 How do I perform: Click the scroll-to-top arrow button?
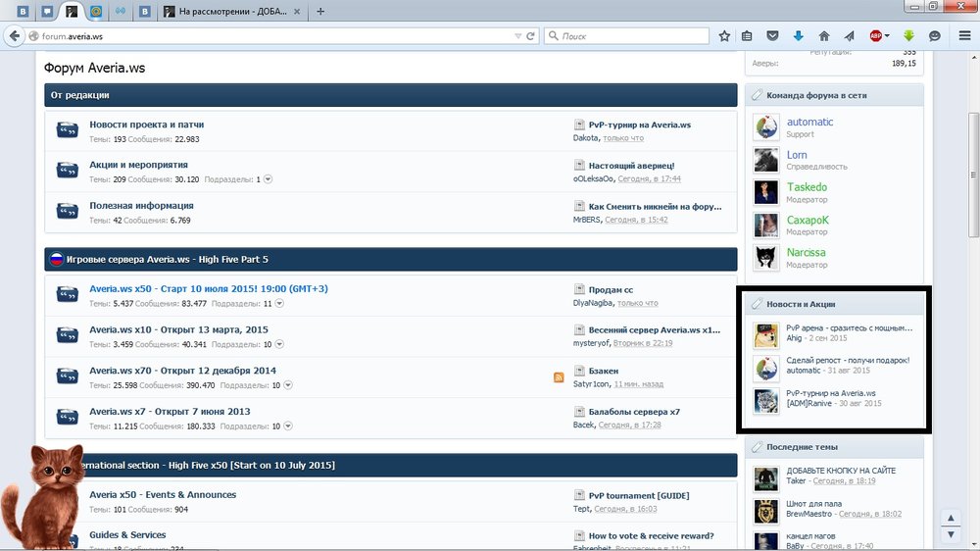[x=949, y=518]
